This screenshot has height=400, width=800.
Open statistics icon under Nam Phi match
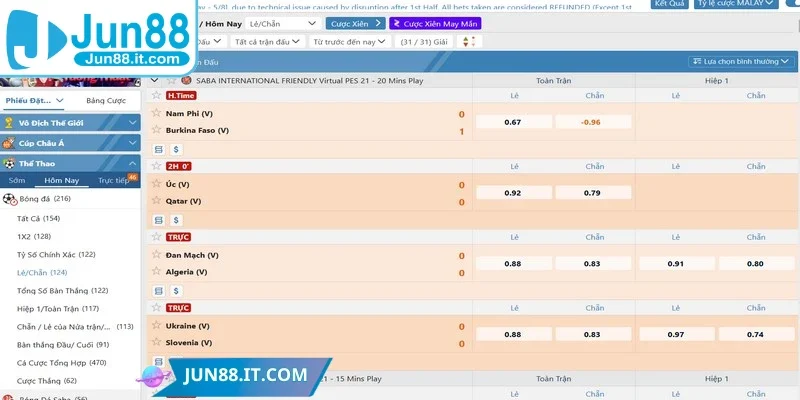coord(157,148)
